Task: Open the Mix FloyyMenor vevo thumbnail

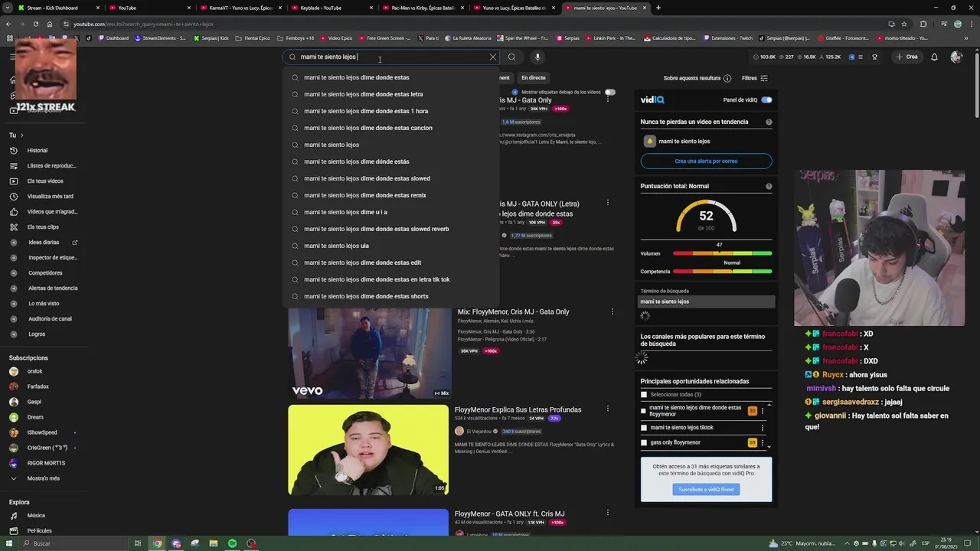Action: pos(370,353)
